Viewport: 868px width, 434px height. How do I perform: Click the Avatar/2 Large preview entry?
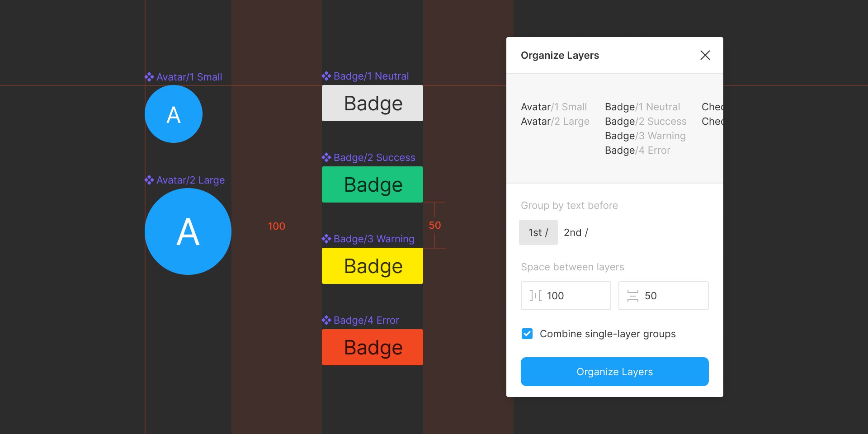point(555,121)
